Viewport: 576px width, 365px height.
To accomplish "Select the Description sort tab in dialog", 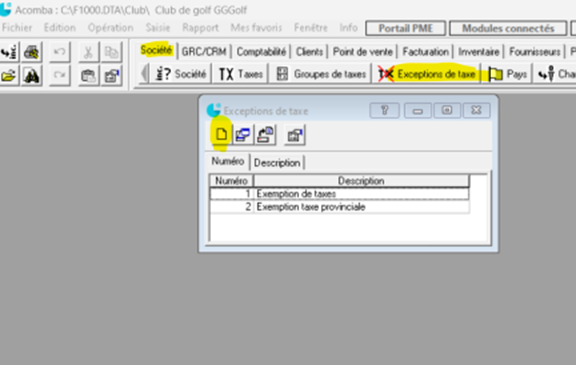I will 277,163.
